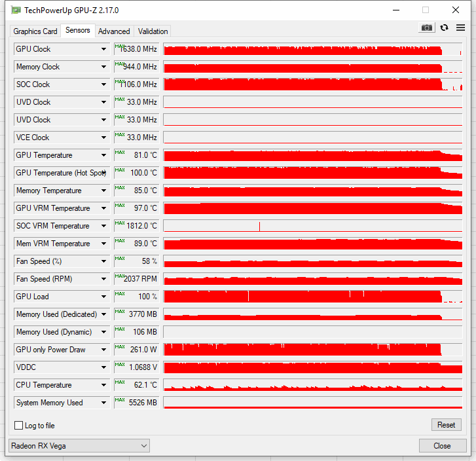Click the GPU Clock history graph
Image resolution: width=476 pixels, height=461 pixels.
[313, 49]
